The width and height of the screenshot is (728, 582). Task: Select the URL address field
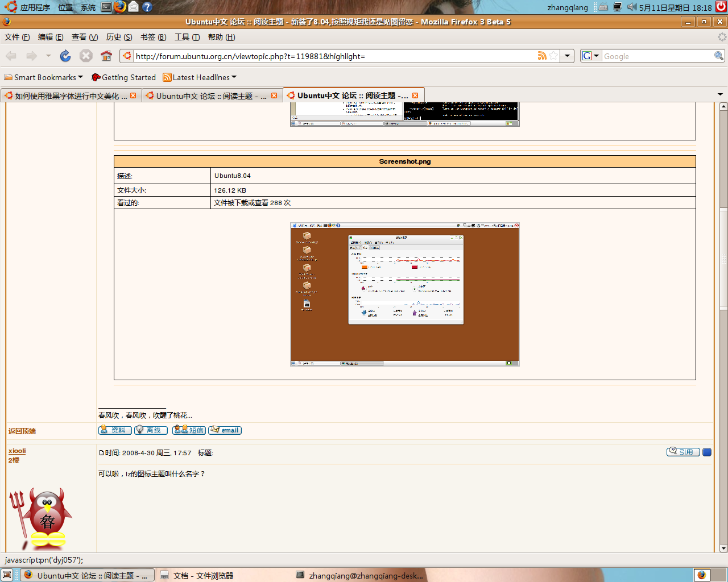coord(335,56)
